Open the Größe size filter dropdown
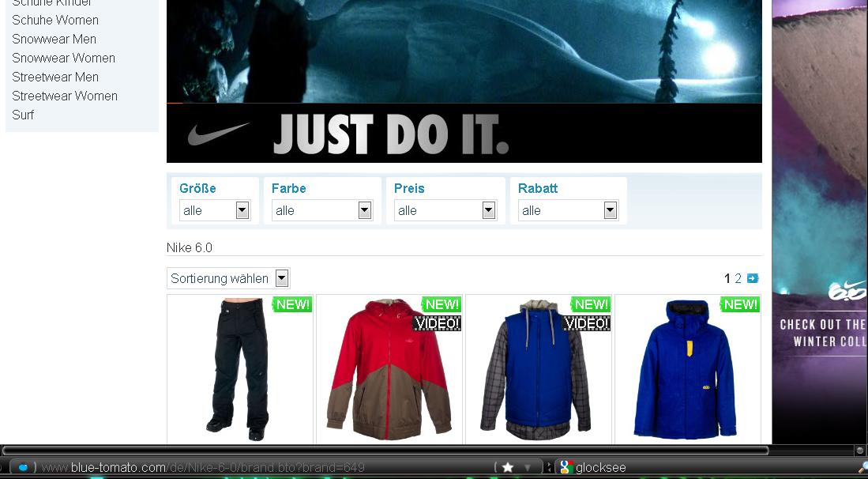The image size is (868, 479). point(215,210)
